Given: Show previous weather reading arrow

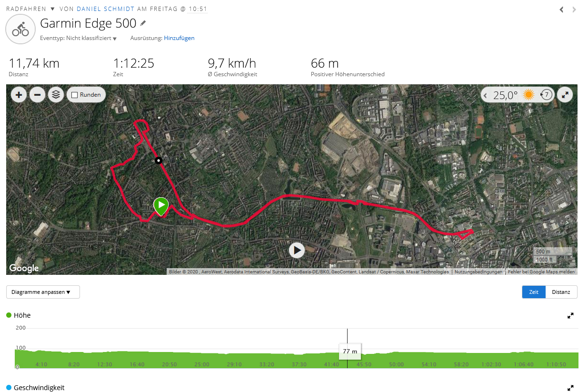Looking at the screenshot, I should [x=486, y=95].
